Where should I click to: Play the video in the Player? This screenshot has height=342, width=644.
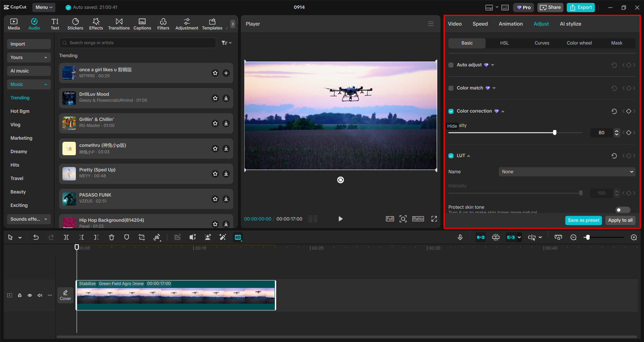tap(340, 219)
